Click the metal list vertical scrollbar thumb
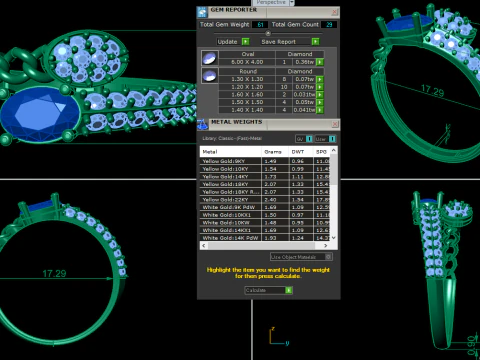Image resolution: width=480 pixels, height=360 pixels. [334, 170]
